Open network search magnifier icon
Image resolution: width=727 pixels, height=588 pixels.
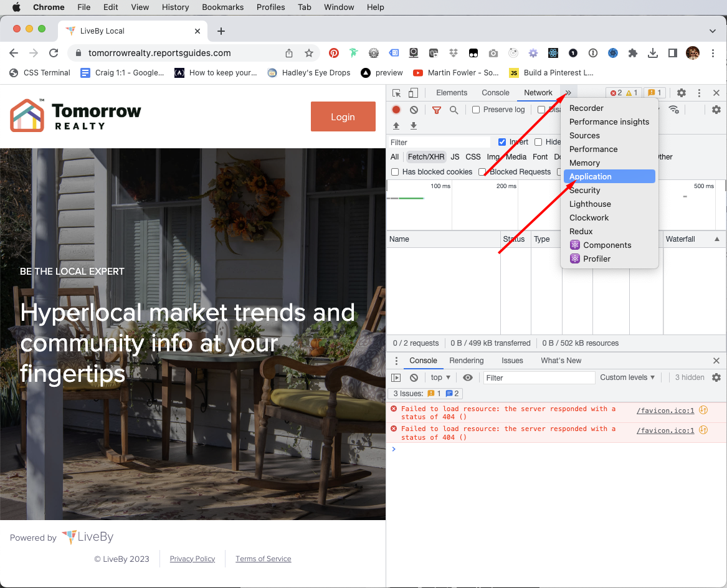pos(454,110)
